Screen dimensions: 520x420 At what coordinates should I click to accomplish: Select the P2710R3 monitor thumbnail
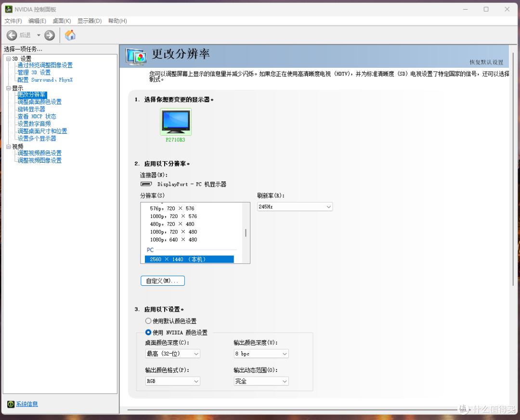pyautogui.click(x=175, y=121)
